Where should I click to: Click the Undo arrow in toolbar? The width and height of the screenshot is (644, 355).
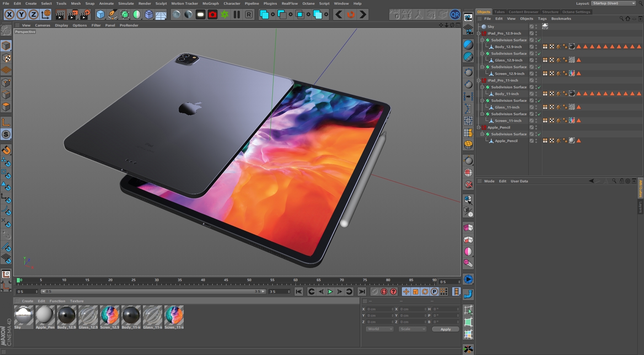[x=339, y=15]
